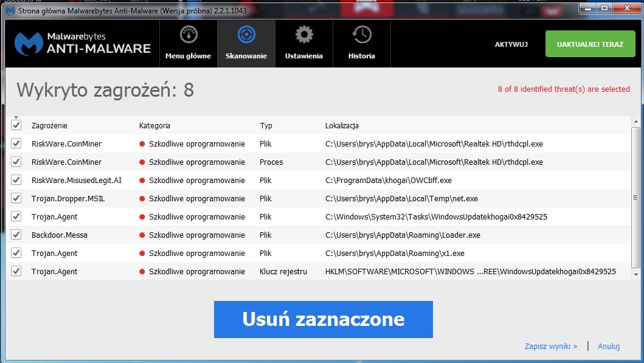Uncheck the RiskWare.CoinMiner Plik row checkbox

16,143
